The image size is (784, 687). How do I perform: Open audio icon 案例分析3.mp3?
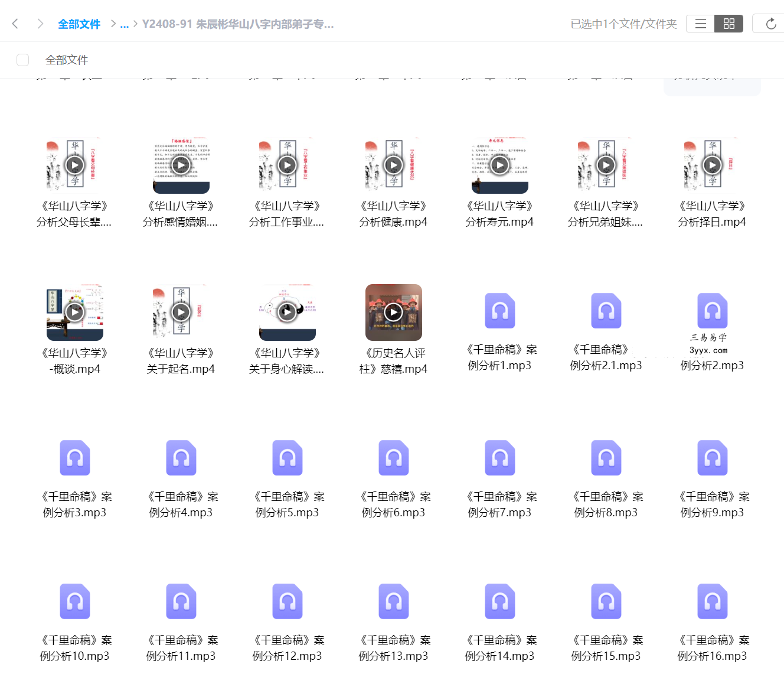[75, 458]
